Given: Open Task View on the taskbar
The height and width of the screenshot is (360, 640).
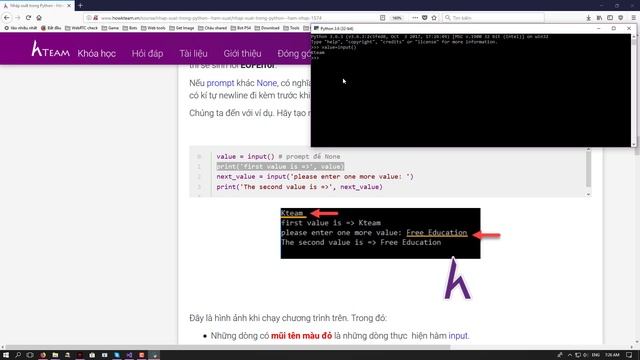Looking at the screenshot, I should 30,355.
